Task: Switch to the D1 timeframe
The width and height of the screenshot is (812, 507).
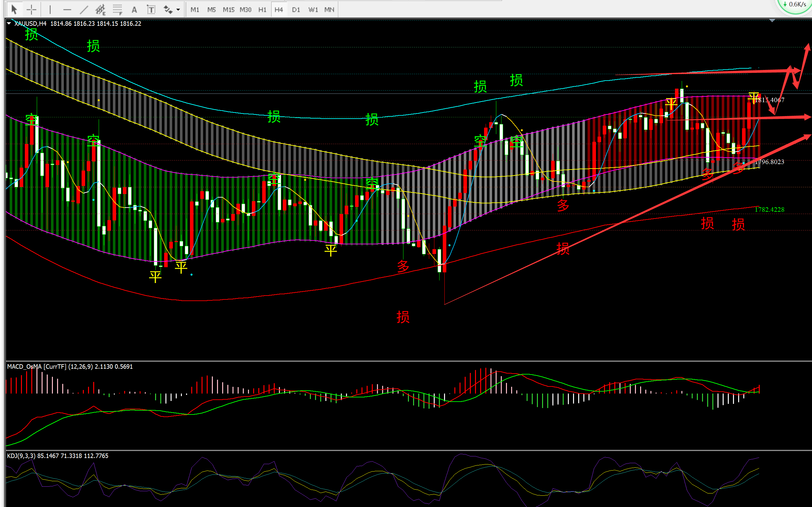Action: click(x=296, y=10)
